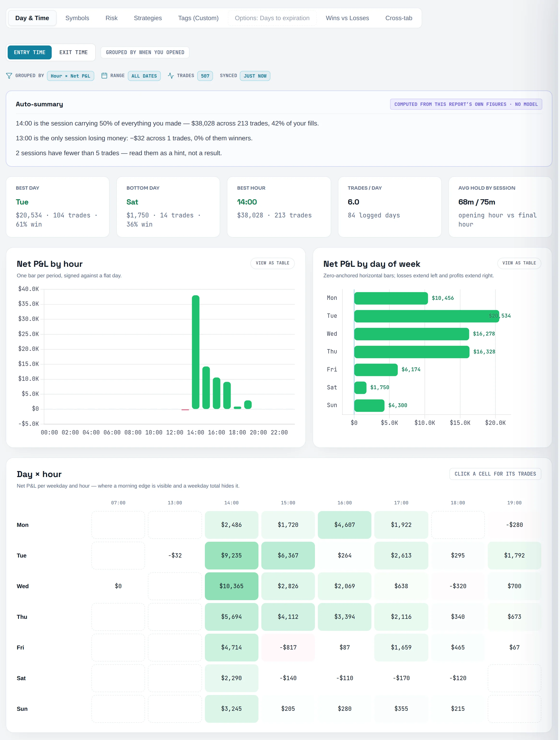Image resolution: width=560 pixels, height=740 pixels.
Task: Open Sat 17:00 cell '-$170'
Action: 401,678
